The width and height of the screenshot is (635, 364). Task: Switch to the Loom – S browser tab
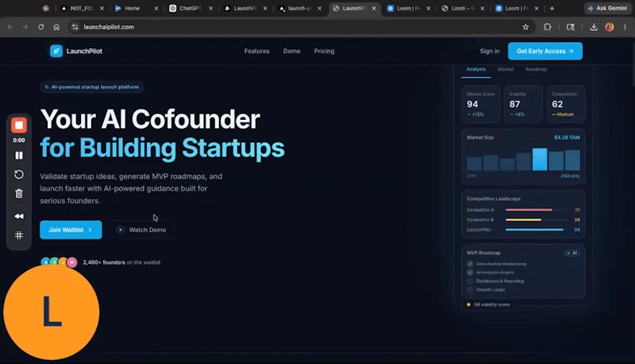[463, 8]
